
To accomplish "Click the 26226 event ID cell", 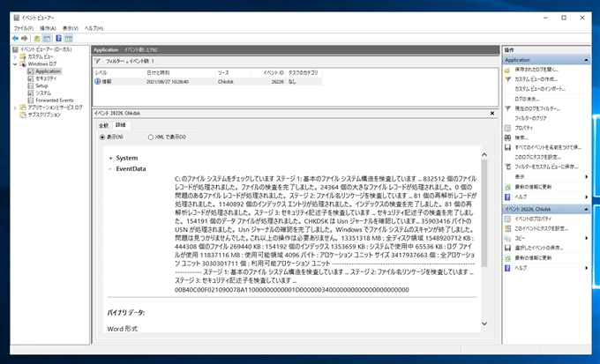I will [277, 82].
